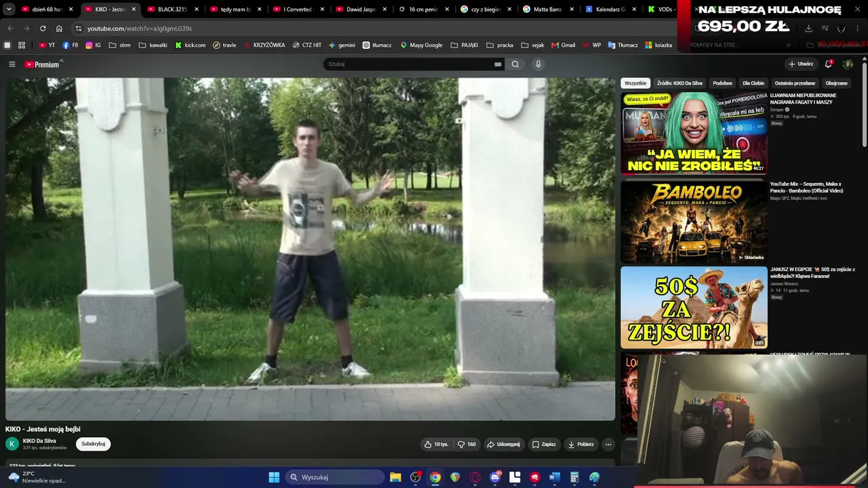The height and width of the screenshot is (488, 868).
Task: Open Windows Start menu
Action: click(x=274, y=477)
